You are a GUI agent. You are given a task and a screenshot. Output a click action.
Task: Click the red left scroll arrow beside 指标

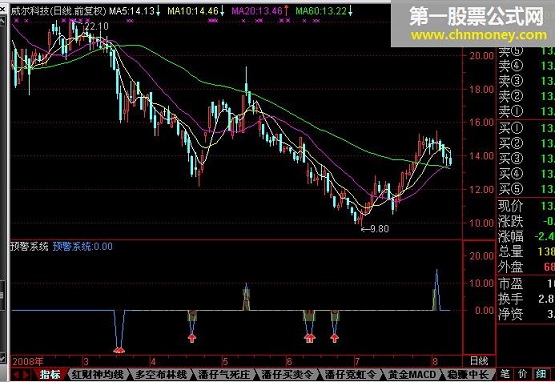tap(16, 374)
